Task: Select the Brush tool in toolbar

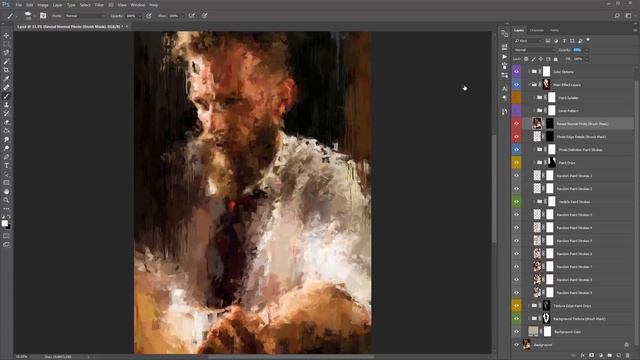Action: pos(6,96)
